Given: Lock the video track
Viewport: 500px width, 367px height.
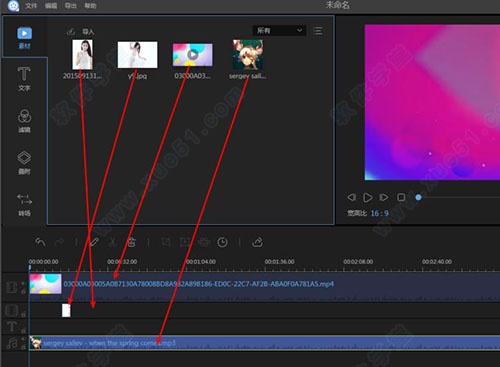Looking at the screenshot, I should point(23,292).
